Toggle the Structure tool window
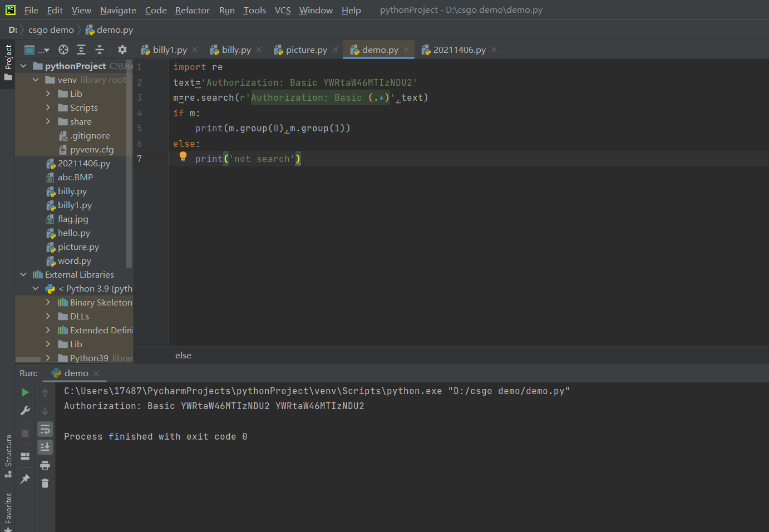The image size is (769, 532). click(x=8, y=456)
